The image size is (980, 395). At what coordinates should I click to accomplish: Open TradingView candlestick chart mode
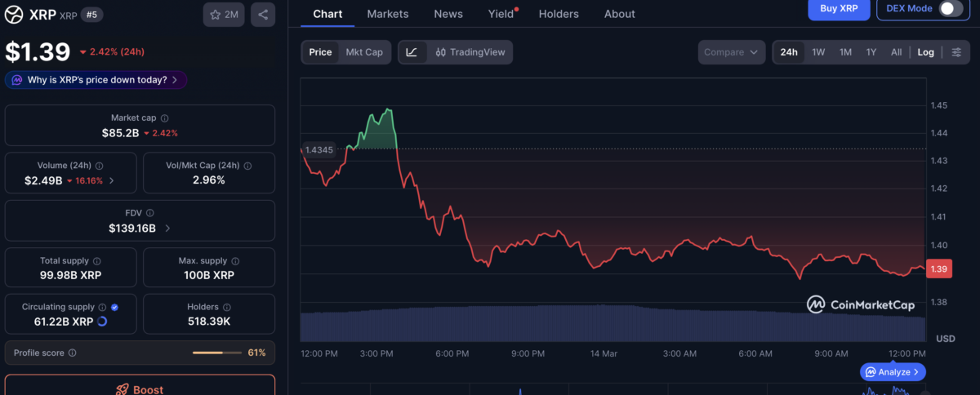[470, 51]
